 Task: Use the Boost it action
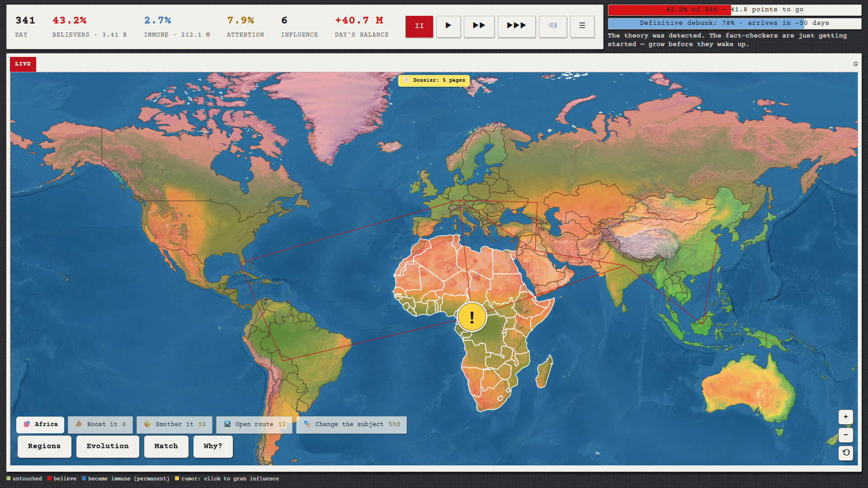(100, 425)
